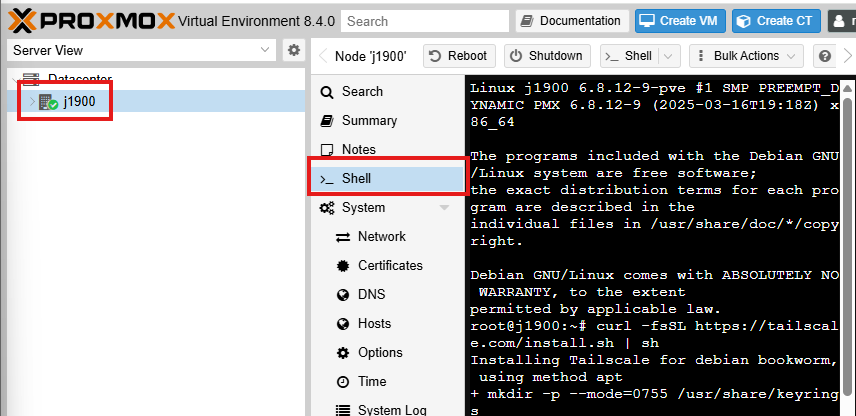Click the search box in the header

(x=425, y=21)
